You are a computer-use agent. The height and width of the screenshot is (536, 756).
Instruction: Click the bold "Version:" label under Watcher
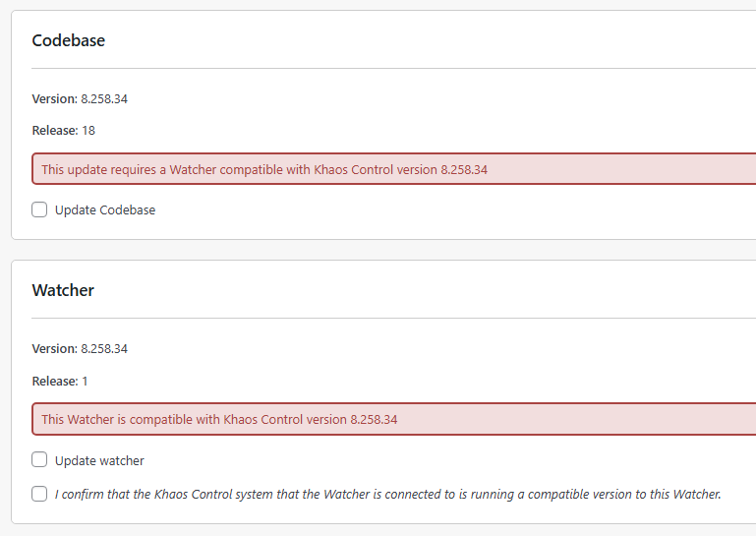[54, 348]
